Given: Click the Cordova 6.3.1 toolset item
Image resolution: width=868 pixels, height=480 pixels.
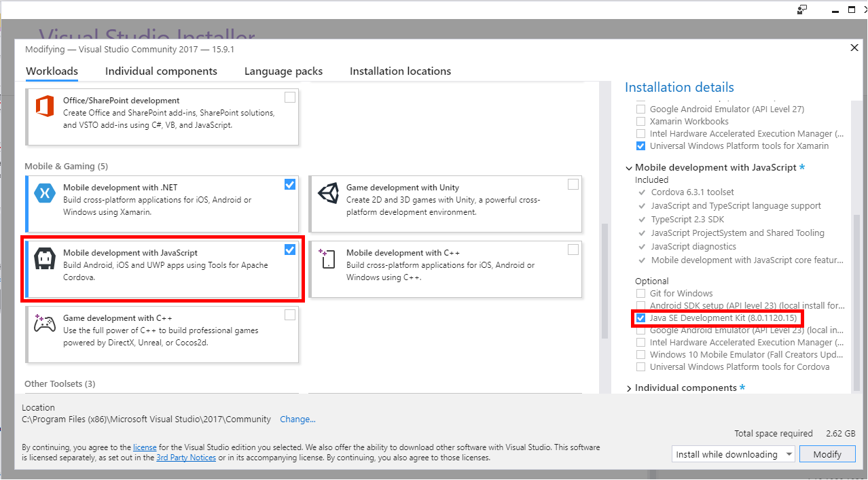Looking at the screenshot, I should 692,192.
